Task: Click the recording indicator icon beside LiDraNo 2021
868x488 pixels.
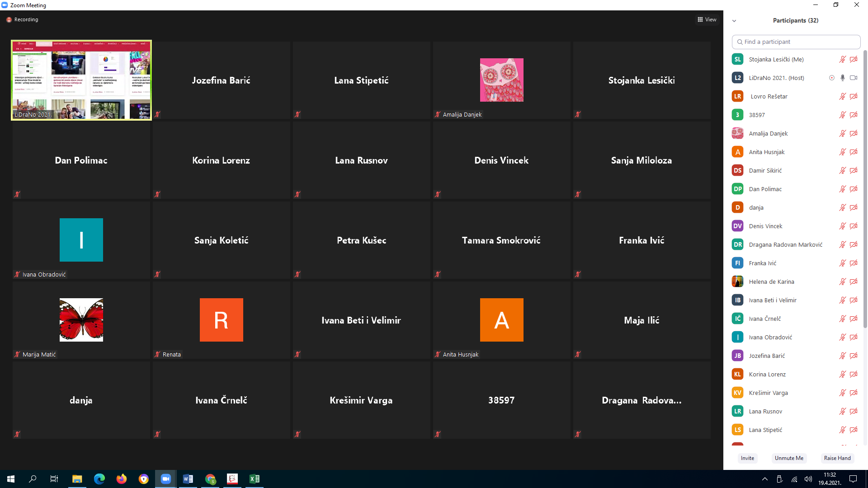Action: click(x=832, y=78)
